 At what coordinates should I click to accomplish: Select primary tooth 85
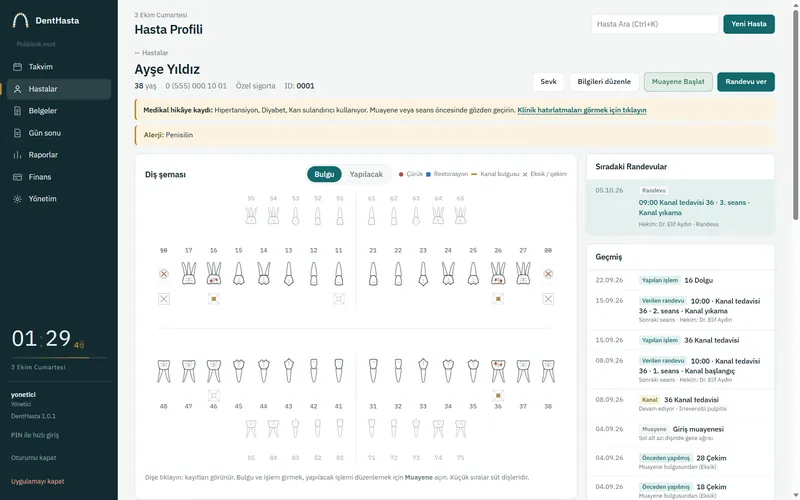click(251, 429)
